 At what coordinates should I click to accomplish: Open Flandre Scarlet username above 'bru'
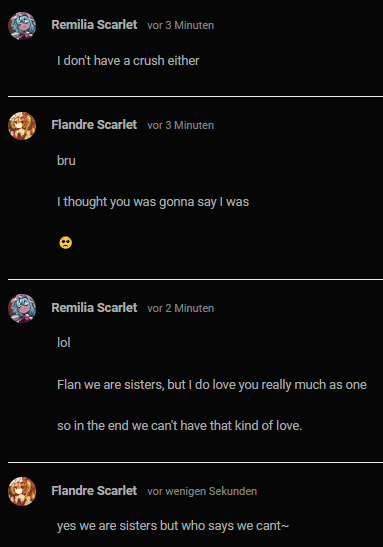[x=94, y=125]
